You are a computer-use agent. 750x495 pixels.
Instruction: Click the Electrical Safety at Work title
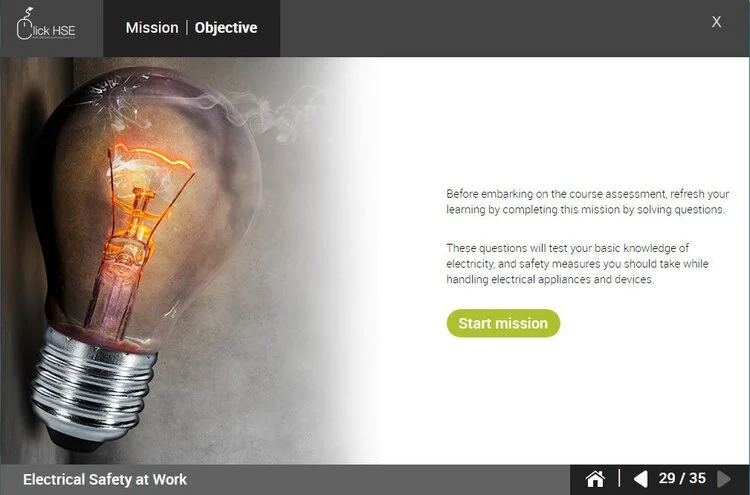105,479
